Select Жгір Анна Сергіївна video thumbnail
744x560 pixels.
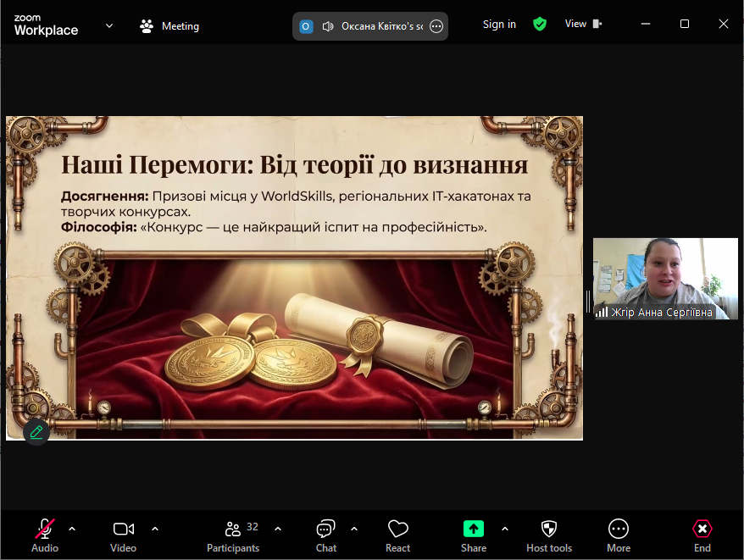click(x=665, y=279)
